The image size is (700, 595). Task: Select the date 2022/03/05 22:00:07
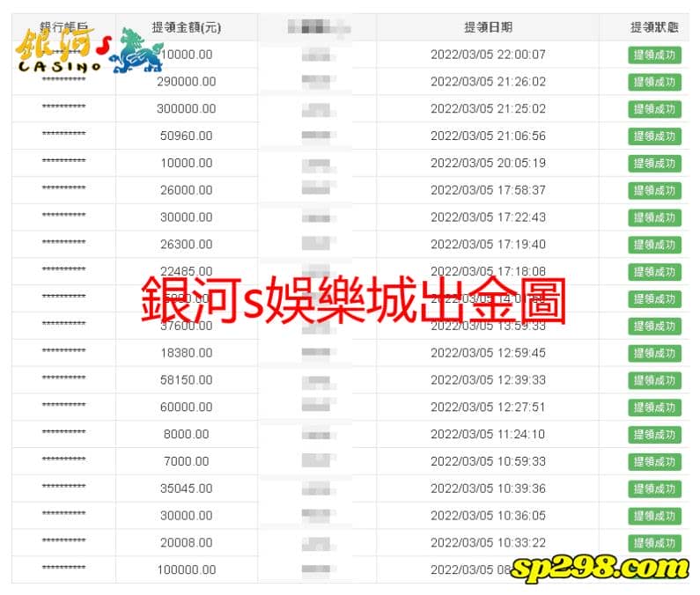tap(488, 55)
